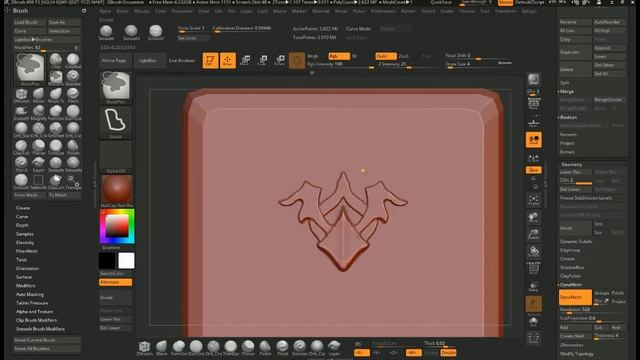Toggle the Alternate color button
This screenshot has height=360, width=640.
pyautogui.click(x=116, y=282)
